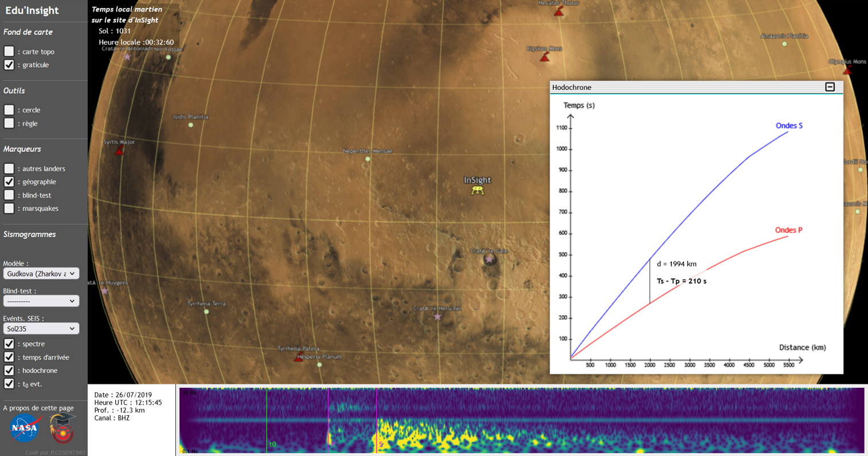Viewport: 868px width, 456px height.
Task: Click Hecates Tholus red triangle marker
Action: [558, 11]
